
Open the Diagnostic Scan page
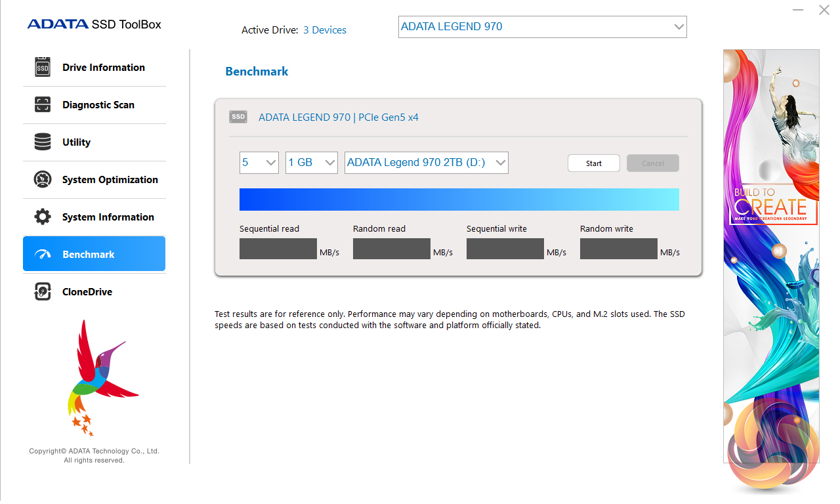coord(94,105)
